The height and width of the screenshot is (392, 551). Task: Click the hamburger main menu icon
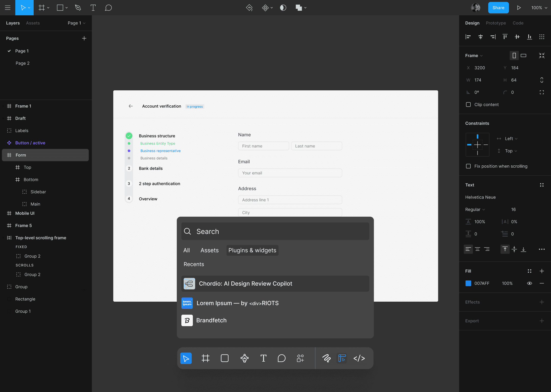coord(8,8)
